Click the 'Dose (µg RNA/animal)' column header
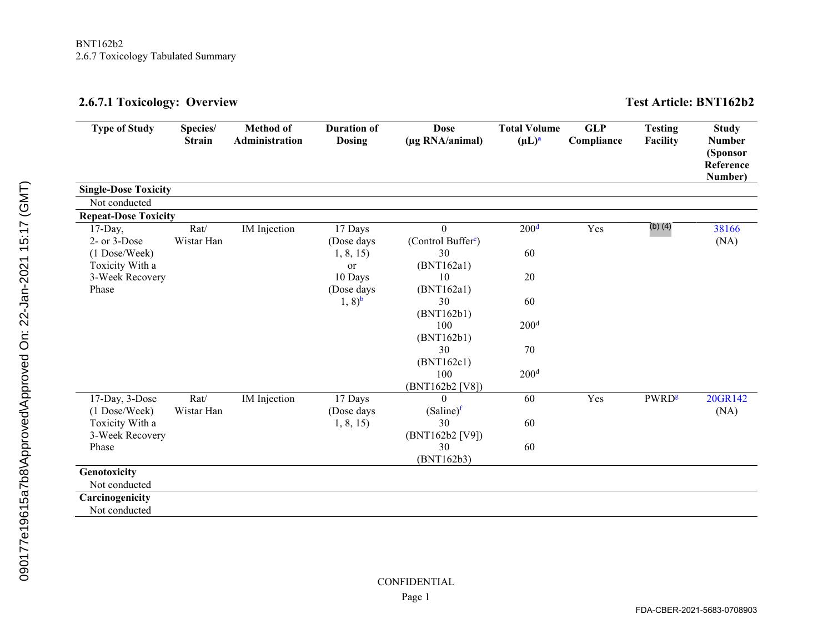833x644 pixels. coord(444,134)
